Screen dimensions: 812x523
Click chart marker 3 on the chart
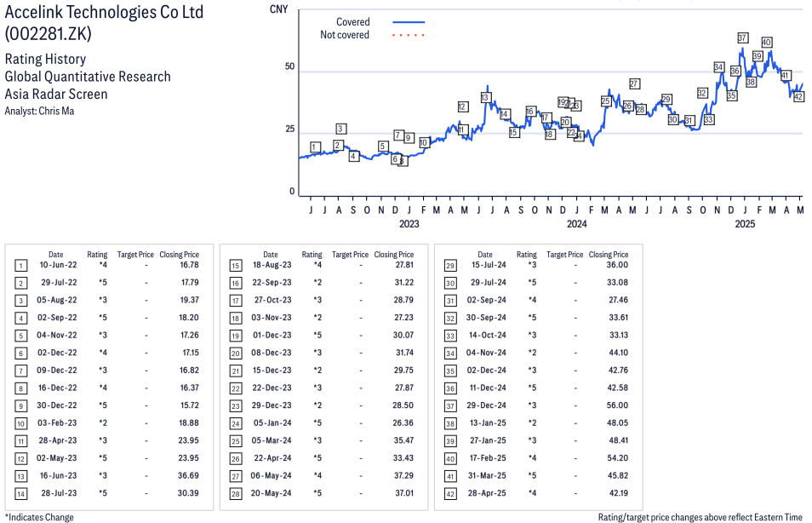pos(340,129)
